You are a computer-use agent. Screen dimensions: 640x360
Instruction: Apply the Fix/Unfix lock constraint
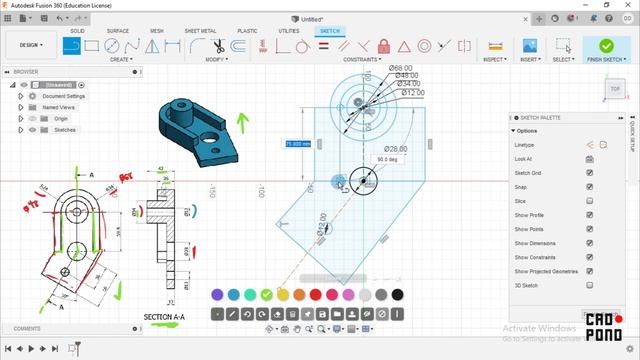384,46
